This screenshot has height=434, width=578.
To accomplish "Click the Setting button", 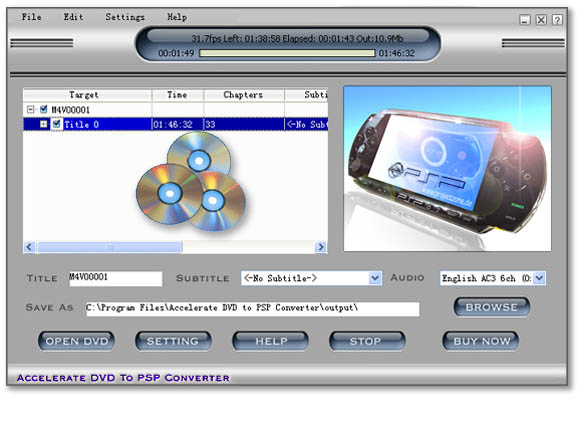I will click(173, 341).
